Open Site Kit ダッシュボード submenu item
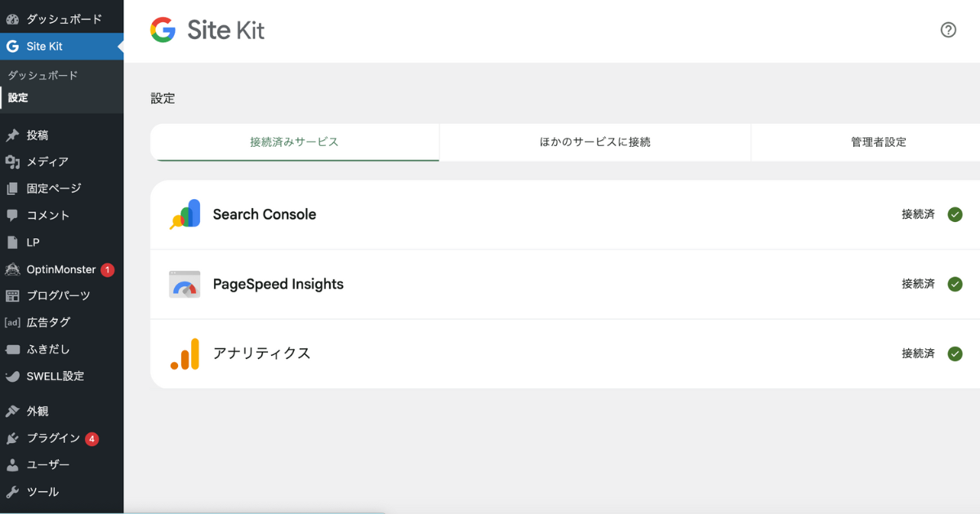Screen dimensions: 980x514 43,75
